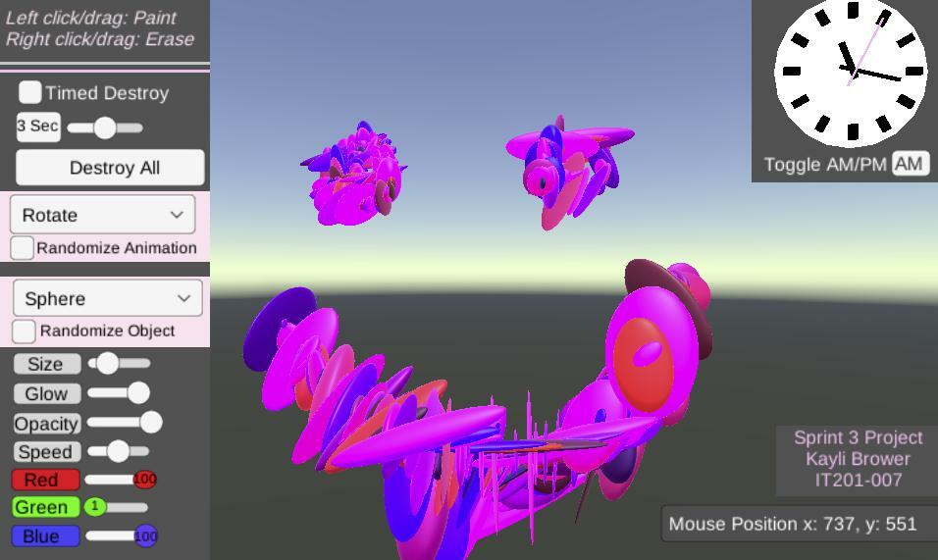The height and width of the screenshot is (560, 938).
Task: Tick the Randomize Animation checkbox
Action: click(23, 247)
